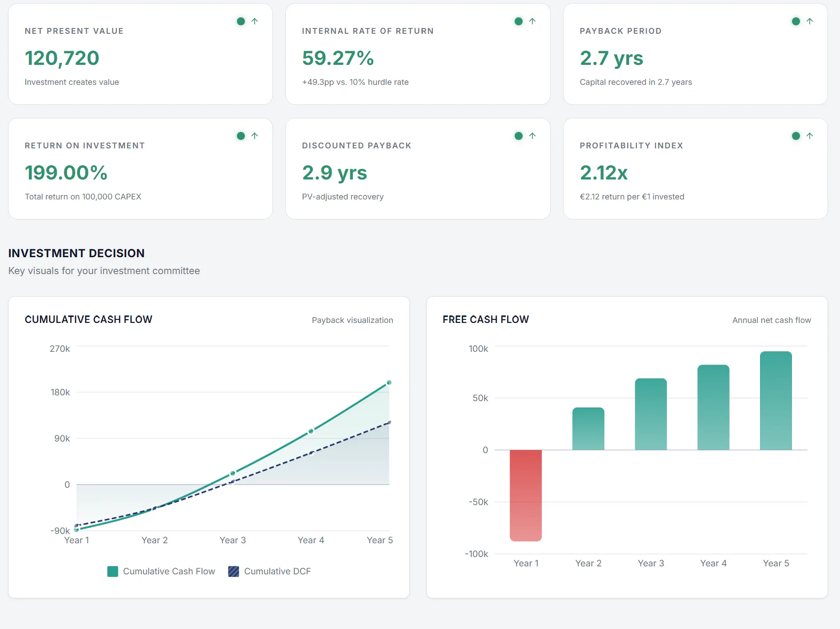Click the Net Present Value card title

(74, 31)
